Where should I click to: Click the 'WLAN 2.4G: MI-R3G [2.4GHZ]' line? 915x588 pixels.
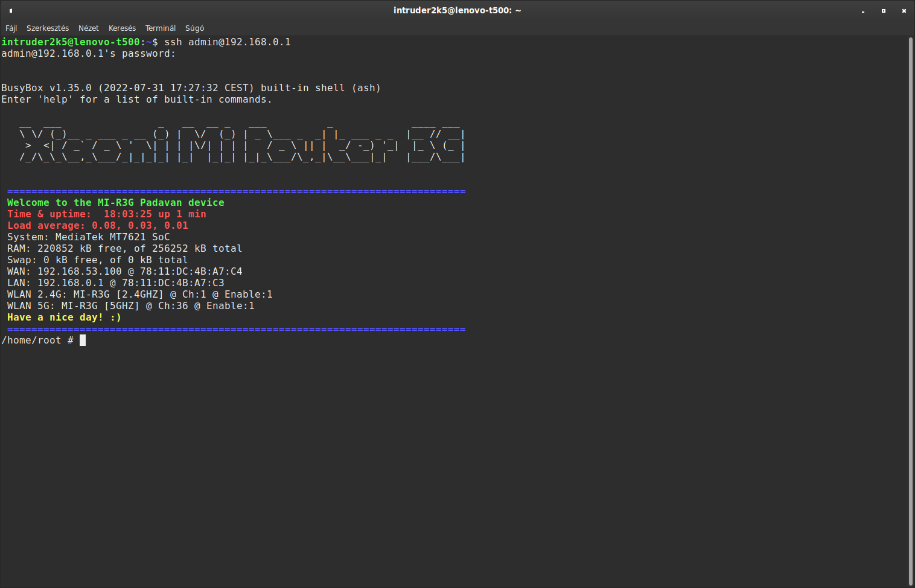click(x=140, y=295)
